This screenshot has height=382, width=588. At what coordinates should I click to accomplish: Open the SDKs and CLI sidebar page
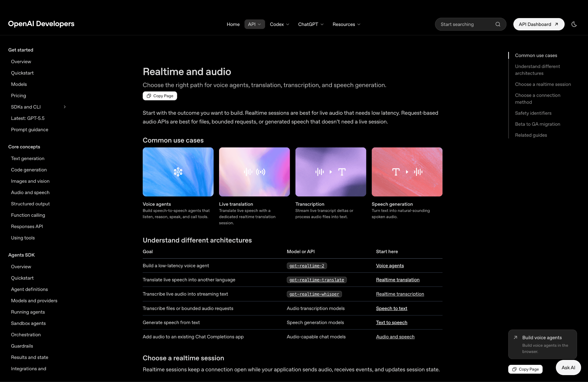26,107
